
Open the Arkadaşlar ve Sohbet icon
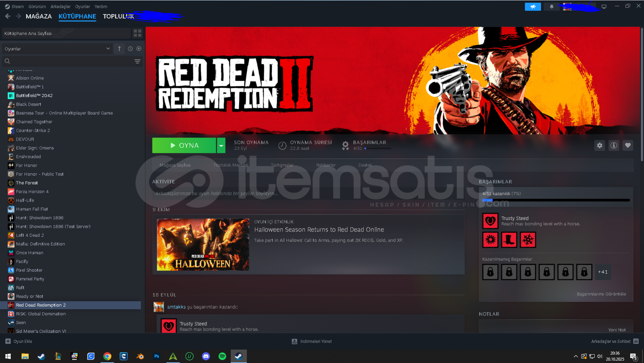coord(636,341)
